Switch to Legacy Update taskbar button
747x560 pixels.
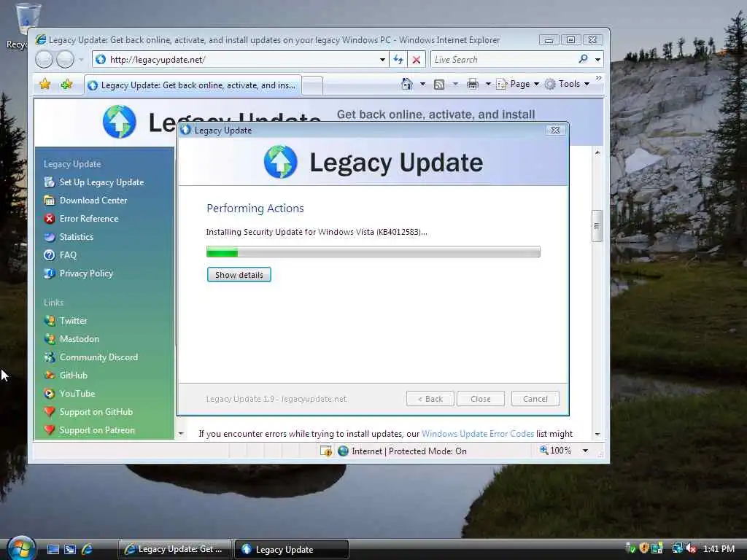[292, 549]
